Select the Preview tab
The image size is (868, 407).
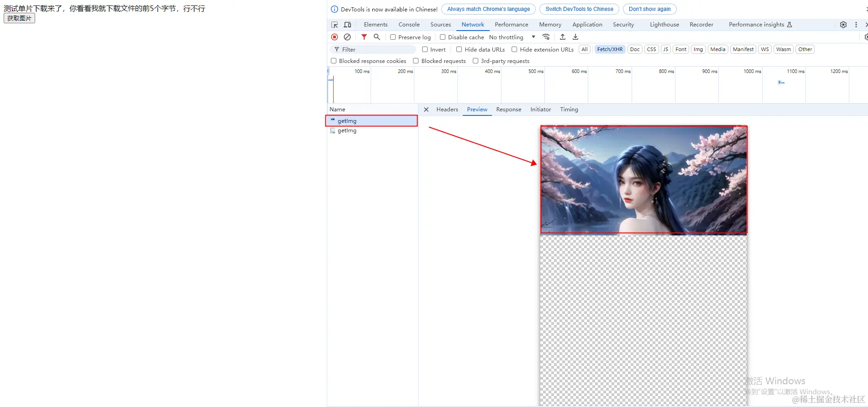point(477,110)
